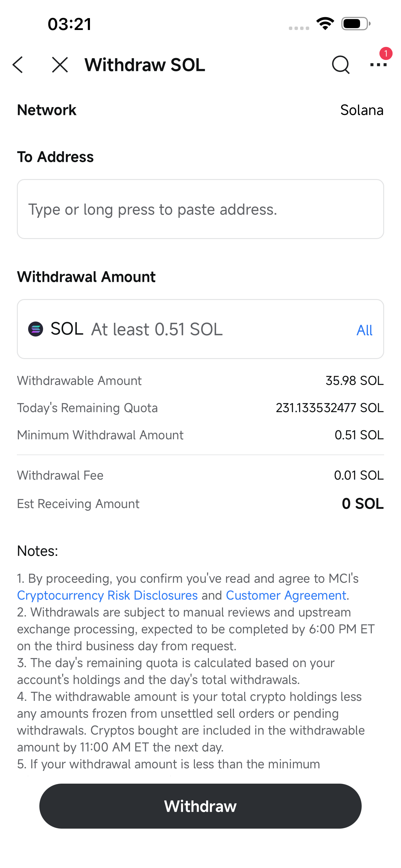Focus the To Address input field

coord(200,209)
